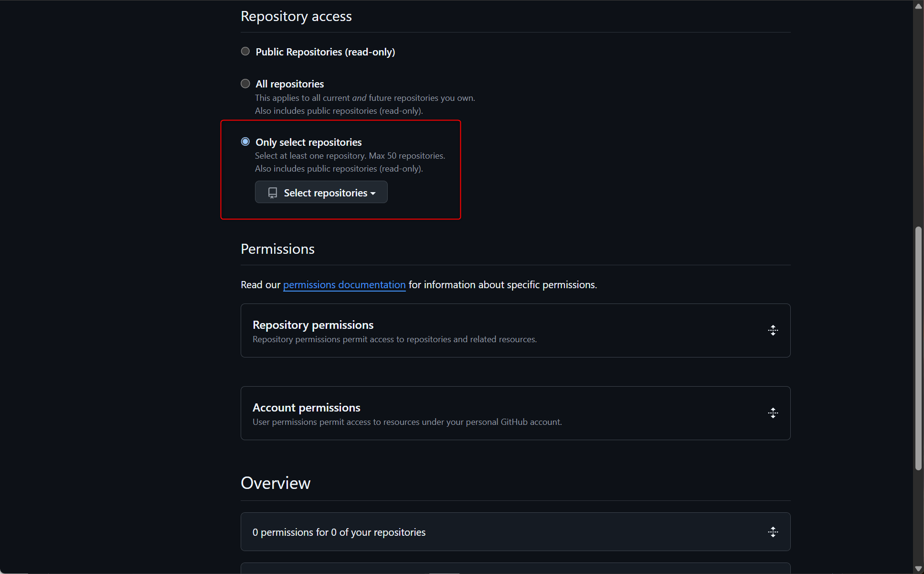Click the drag handle on the 0 permissions row

click(x=773, y=531)
